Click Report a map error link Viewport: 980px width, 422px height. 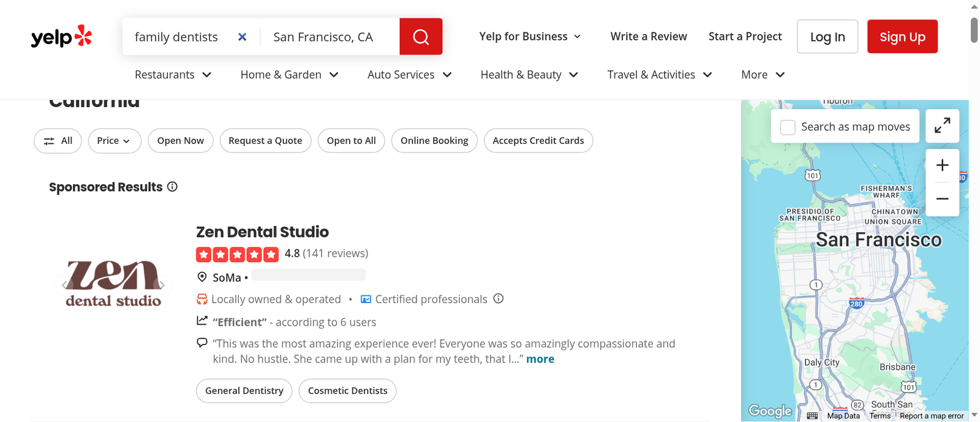tap(932, 416)
